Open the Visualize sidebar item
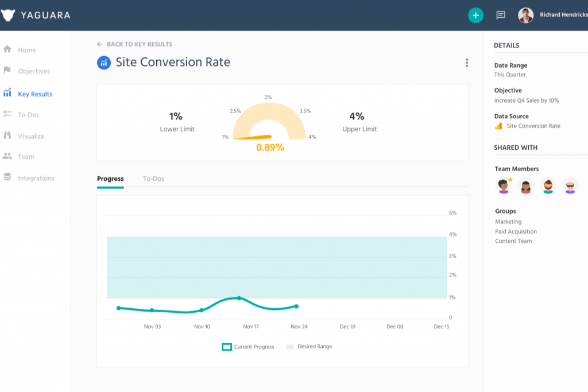 pos(30,136)
